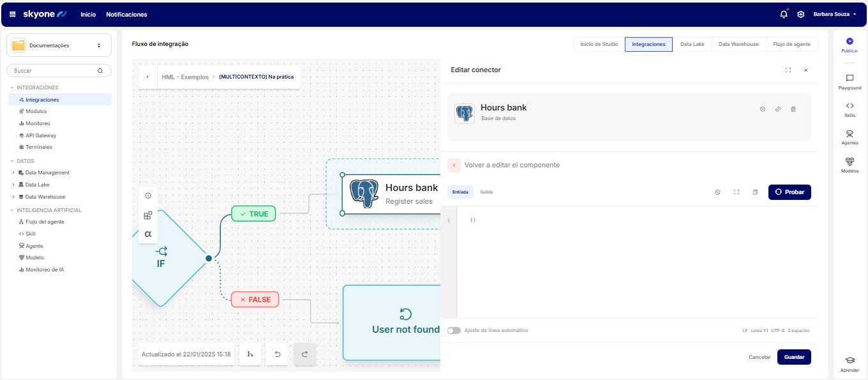Select the Salida tab
The image size is (868, 380).
(x=486, y=192)
